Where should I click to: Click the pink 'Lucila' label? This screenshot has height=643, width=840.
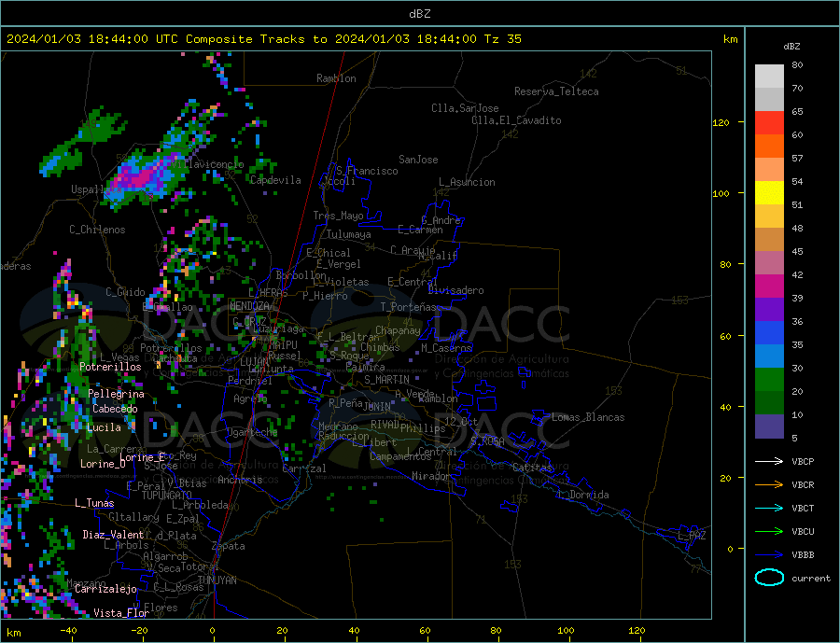pyautogui.click(x=104, y=427)
